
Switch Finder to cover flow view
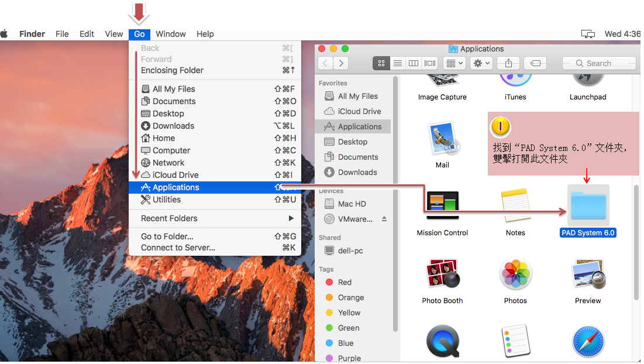pyautogui.click(x=429, y=63)
